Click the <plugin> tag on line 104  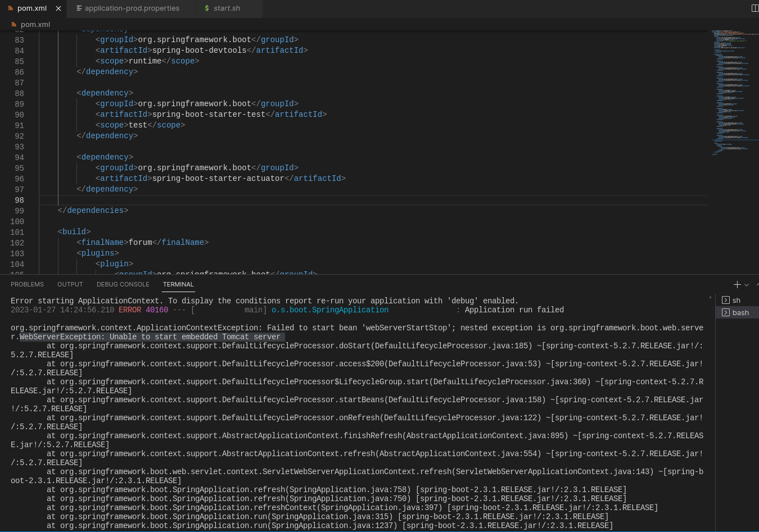(114, 263)
